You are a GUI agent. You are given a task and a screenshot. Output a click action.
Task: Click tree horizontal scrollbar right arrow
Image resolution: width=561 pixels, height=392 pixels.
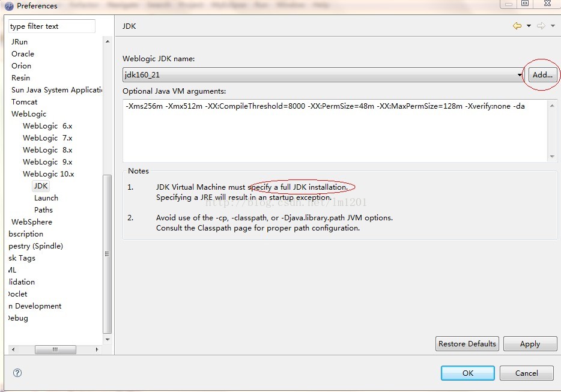97,349
